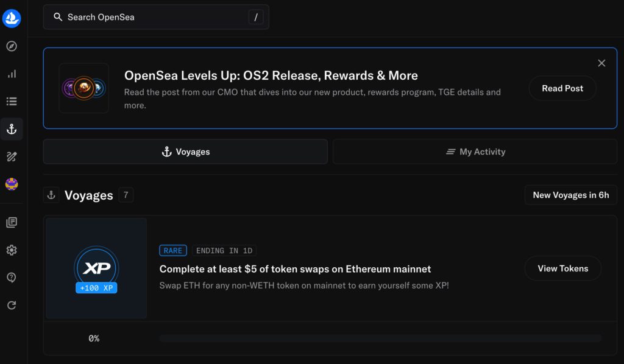Open the profile avatar in sidebar
The height and width of the screenshot is (364, 624).
pyautogui.click(x=12, y=184)
